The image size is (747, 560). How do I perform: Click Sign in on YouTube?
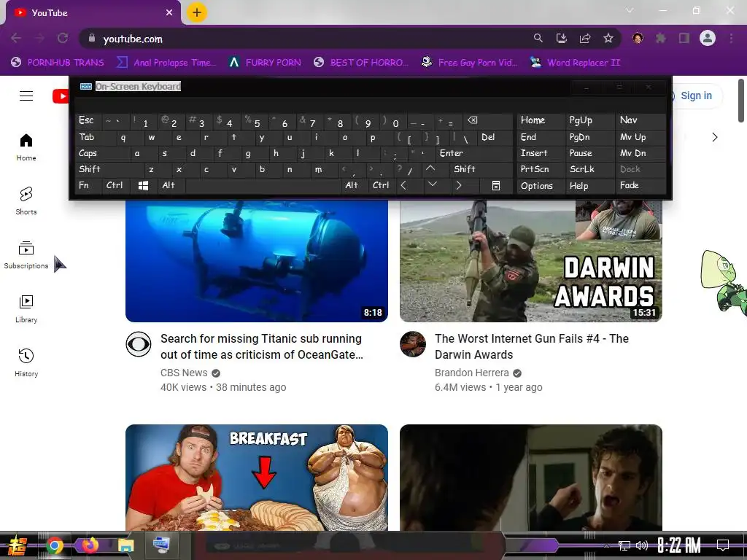tap(696, 96)
